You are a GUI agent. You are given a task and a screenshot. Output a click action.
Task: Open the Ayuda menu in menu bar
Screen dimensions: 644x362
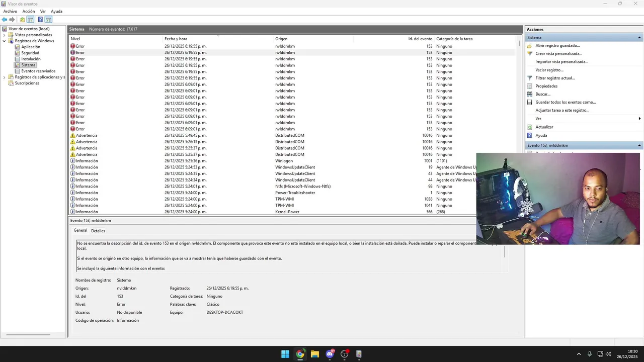56,11
